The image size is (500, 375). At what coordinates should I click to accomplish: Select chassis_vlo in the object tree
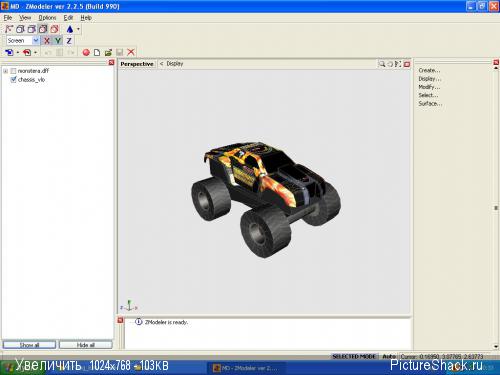click(31, 79)
